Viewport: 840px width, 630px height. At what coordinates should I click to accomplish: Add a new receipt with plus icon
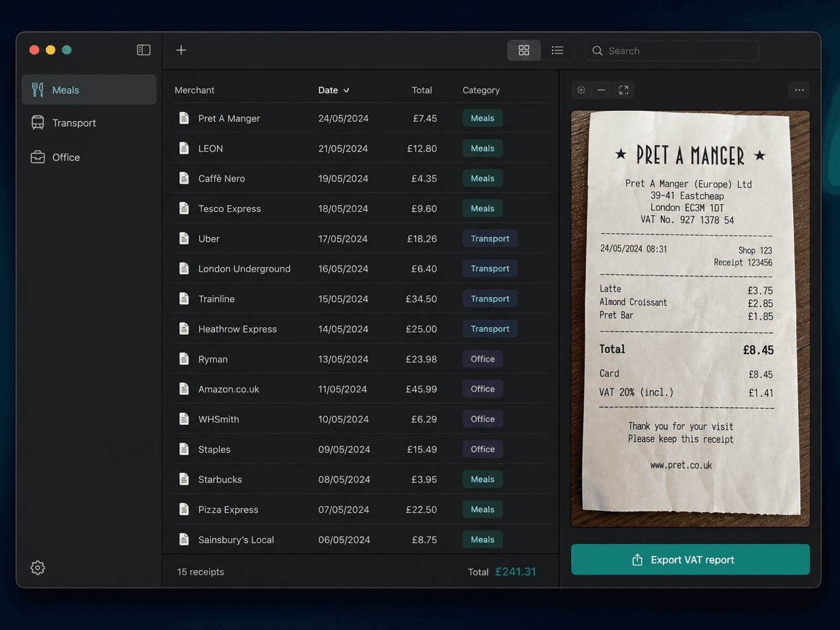[x=181, y=50]
